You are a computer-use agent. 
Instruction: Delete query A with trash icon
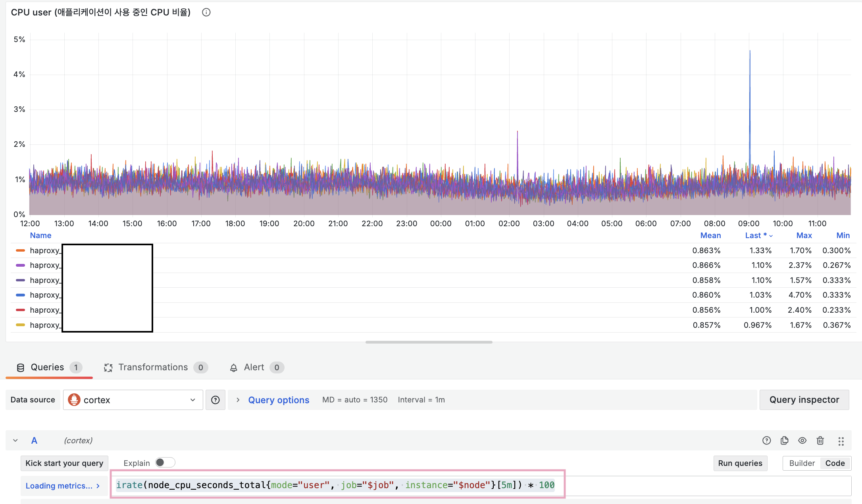tap(820, 441)
